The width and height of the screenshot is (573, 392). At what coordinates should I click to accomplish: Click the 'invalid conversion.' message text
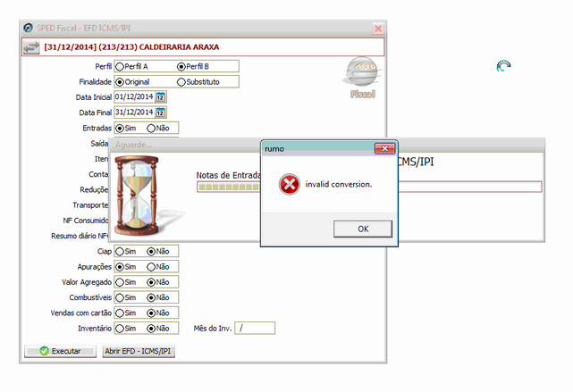339,184
